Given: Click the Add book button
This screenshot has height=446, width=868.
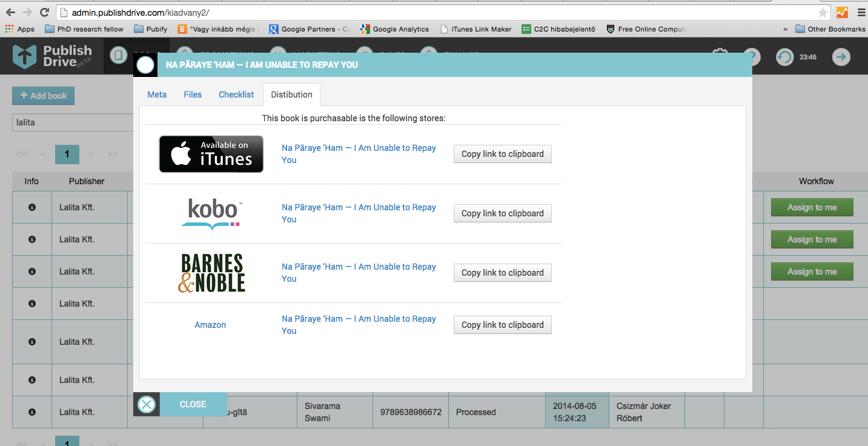Looking at the screenshot, I should [x=43, y=96].
